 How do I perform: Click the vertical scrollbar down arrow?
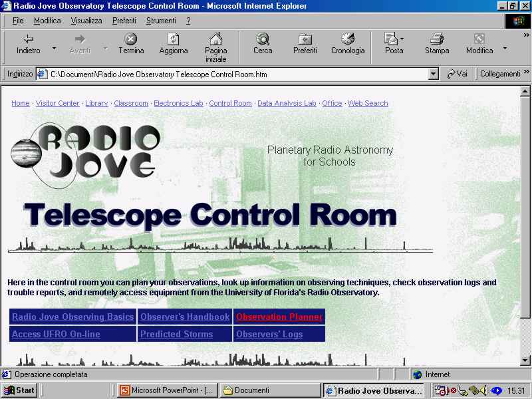pos(525,360)
